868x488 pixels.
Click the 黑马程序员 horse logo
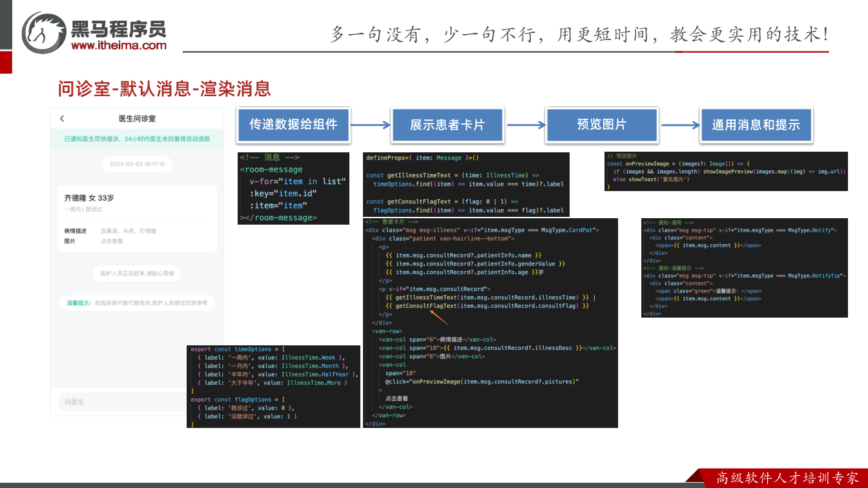coord(44,32)
